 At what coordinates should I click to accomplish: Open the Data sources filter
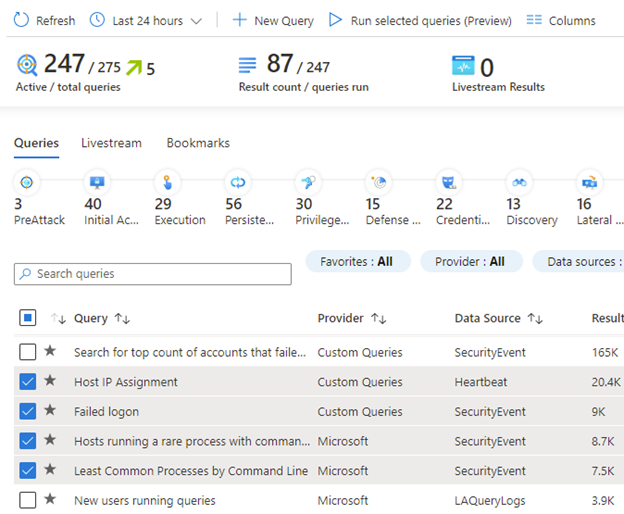(578, 261)
